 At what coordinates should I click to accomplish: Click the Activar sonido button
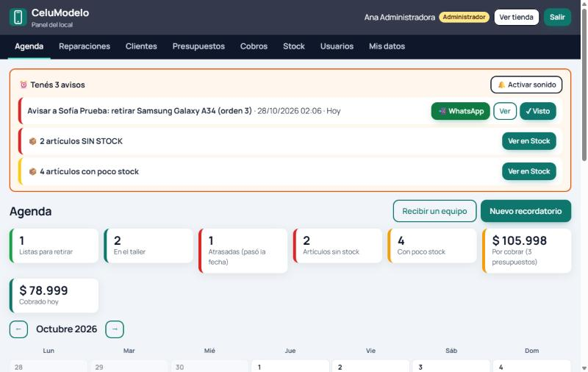point(526,85)
